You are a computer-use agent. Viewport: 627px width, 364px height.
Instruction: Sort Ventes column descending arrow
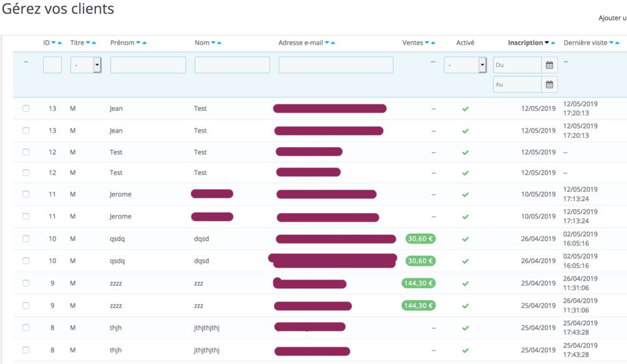click(426, 43)
